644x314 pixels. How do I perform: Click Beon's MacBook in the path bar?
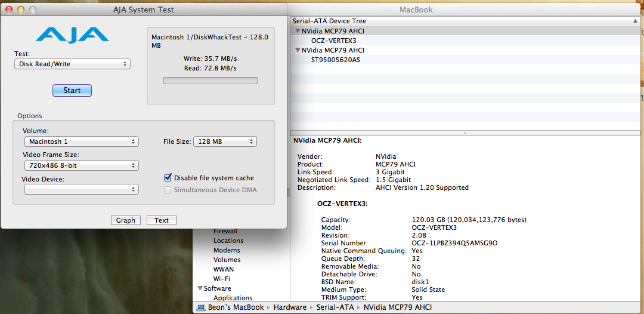(236, 307)
